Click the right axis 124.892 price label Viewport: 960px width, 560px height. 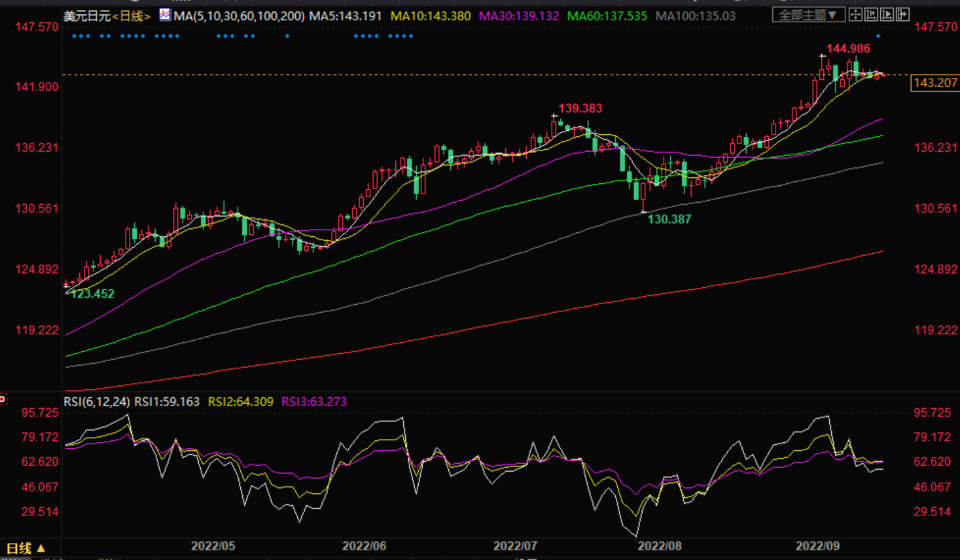(x=936, y=270)
